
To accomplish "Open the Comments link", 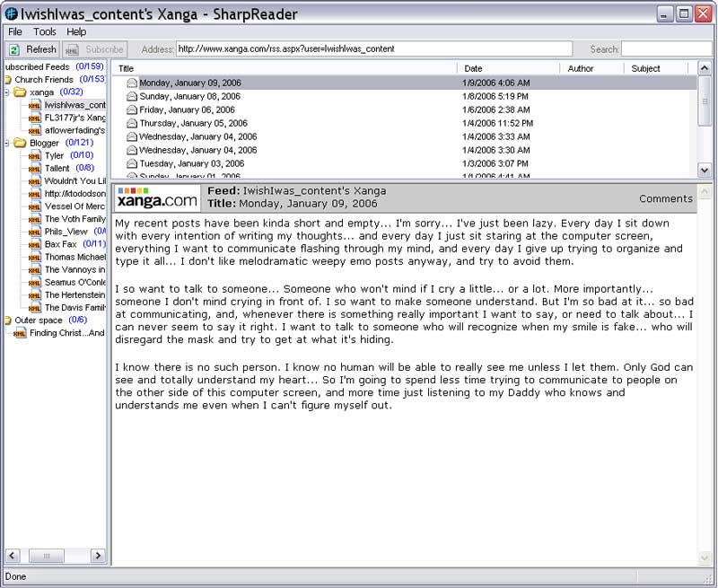I will (x=666, y=198).
